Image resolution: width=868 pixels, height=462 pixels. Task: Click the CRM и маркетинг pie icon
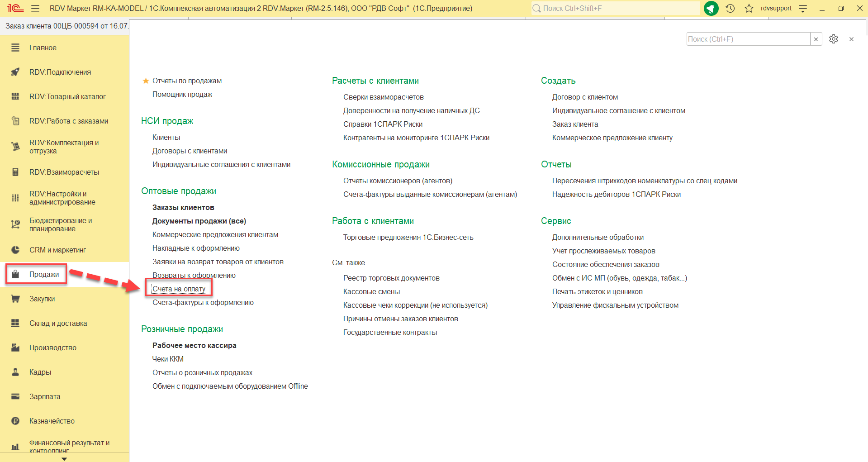pyautogui.click(x=15, y=250)
